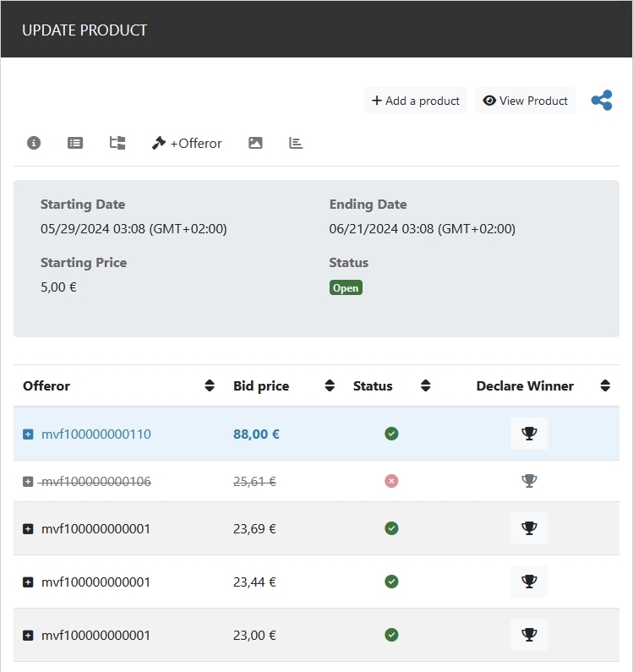Expand the mvf100000000110 offeror row
This screenshot has height=672, width=633.
tap(28, 434)
